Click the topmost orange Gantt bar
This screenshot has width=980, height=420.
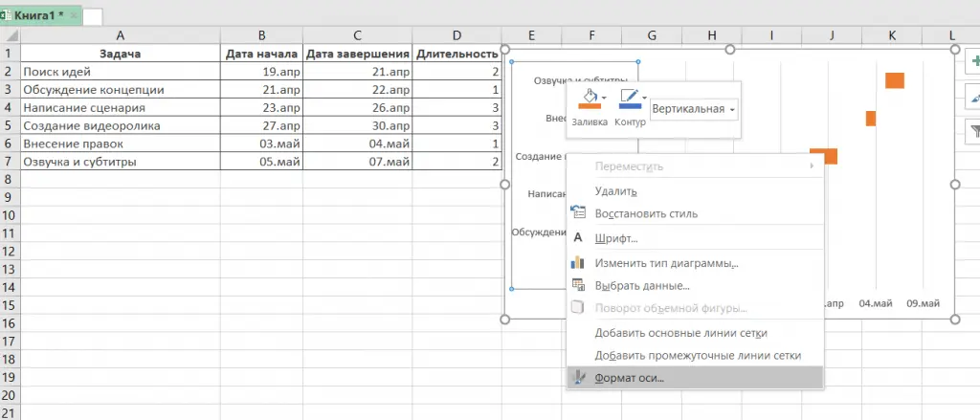pos(895,80)
